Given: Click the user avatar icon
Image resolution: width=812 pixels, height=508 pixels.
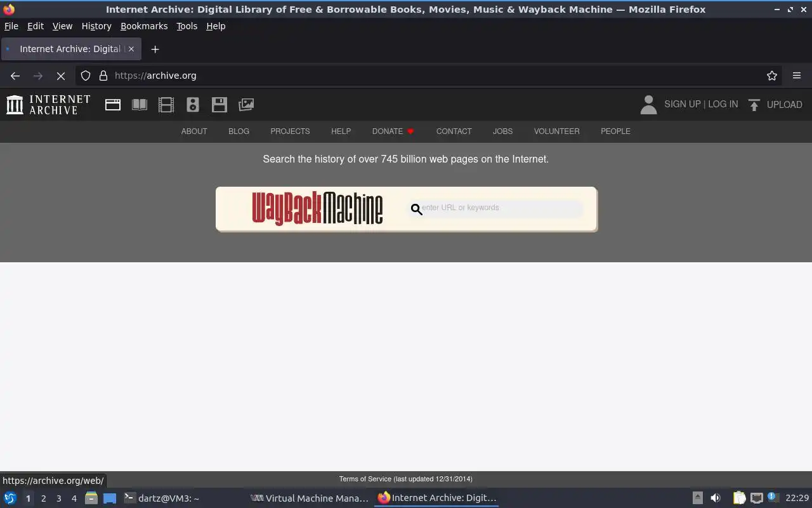Looking at the screenshot, I should (648, 105).
